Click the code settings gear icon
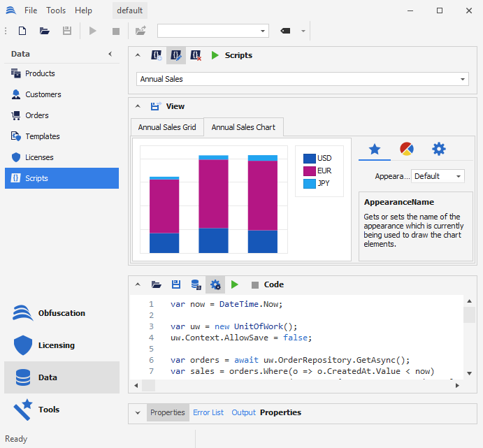 pyautogui.click(x=215, y=284)
